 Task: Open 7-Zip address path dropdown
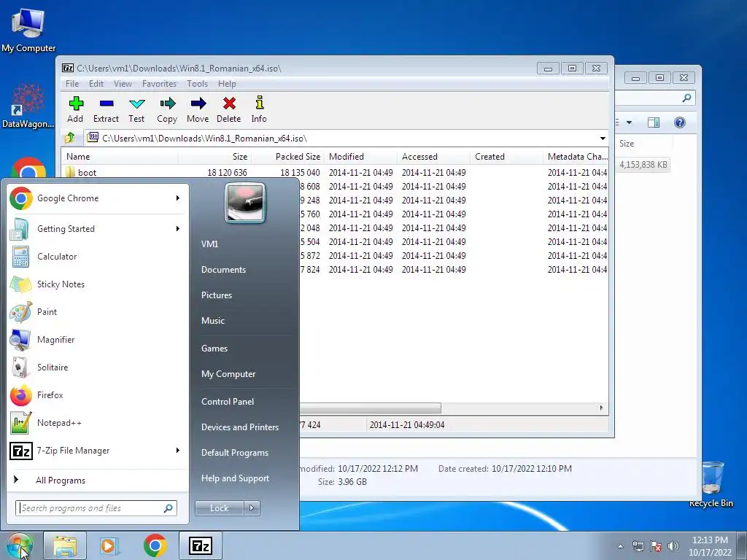[x=603, y=139]
